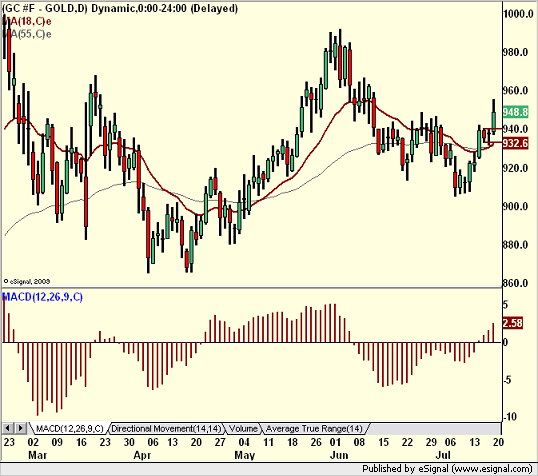Click the 948.8 current price tag
This screenshot has height=476, width=538.
click(515, 112)
